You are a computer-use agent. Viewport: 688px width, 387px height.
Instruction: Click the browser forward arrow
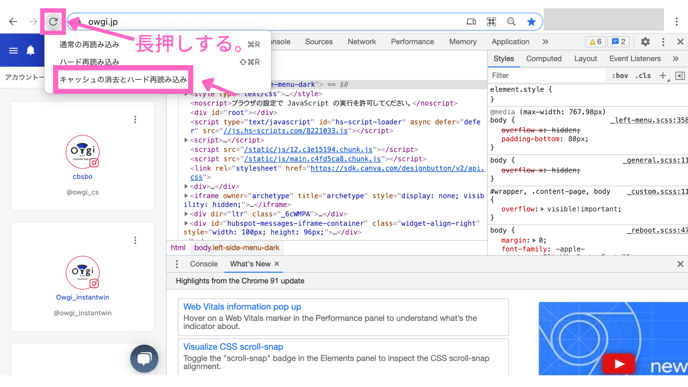point(33,22)
